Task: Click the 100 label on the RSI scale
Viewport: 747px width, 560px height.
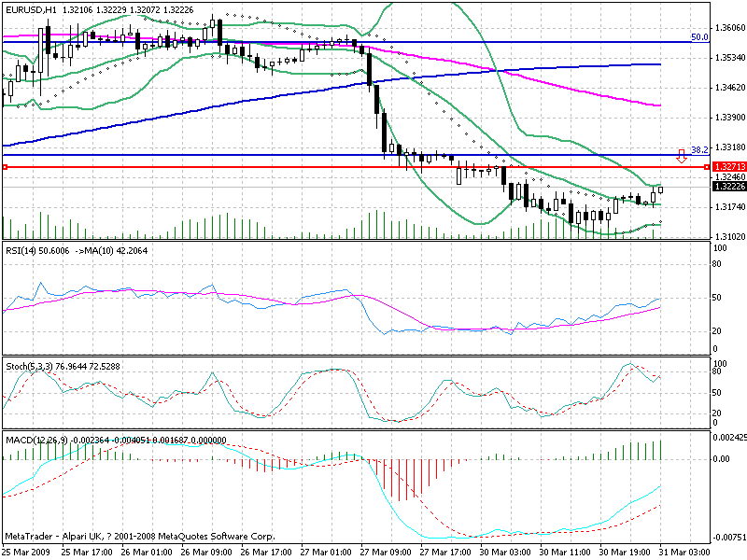Action: (720, 247)
